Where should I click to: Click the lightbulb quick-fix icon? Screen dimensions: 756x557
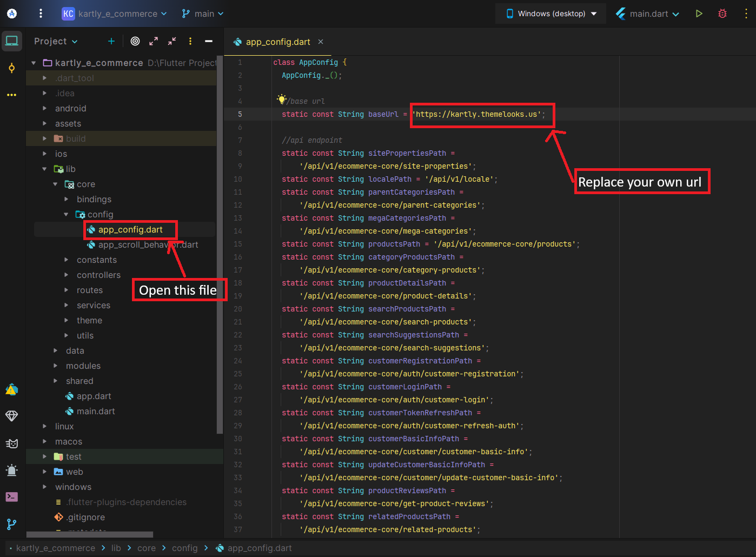tap(281, 99)
